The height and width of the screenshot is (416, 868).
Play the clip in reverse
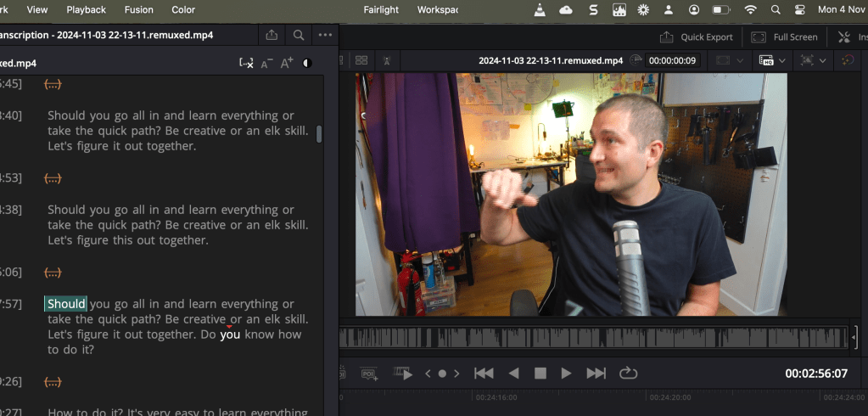point(513,374)
